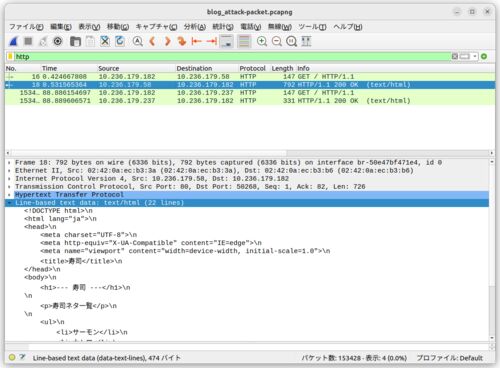Open the 表示 menu
Image resolution: width=500 pixels, height=368 pixels.
[89, 27]
